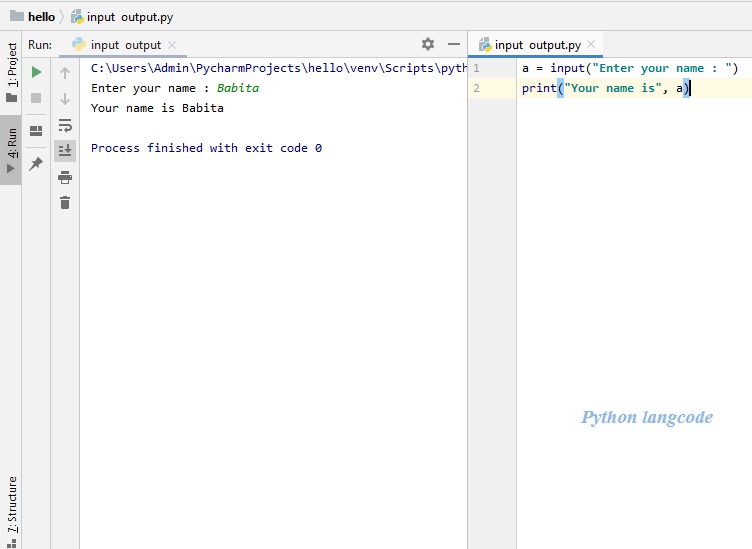Click the Up the stack trace arrow
752x549 pixels.
(x=65, y=73)
